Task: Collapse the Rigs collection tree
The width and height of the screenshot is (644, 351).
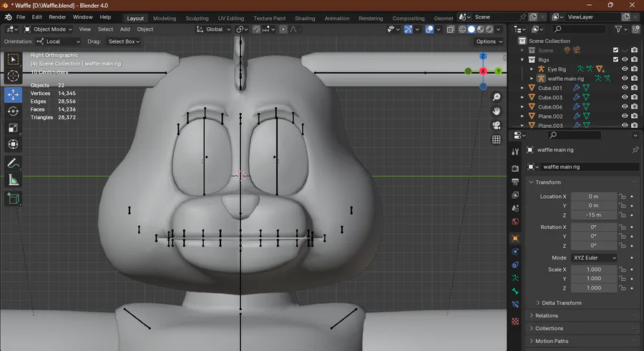Action: click(522, 60)
